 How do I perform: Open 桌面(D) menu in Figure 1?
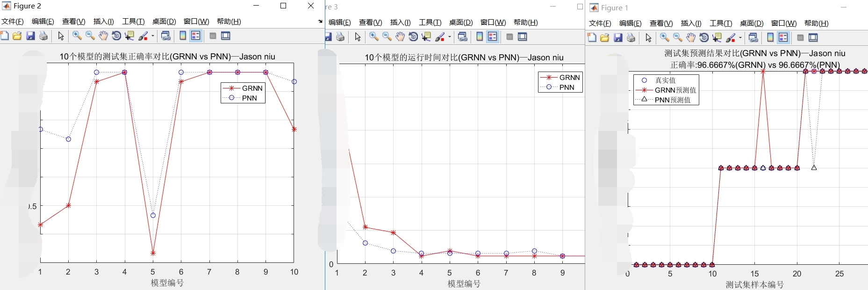[x=752, y=23]
